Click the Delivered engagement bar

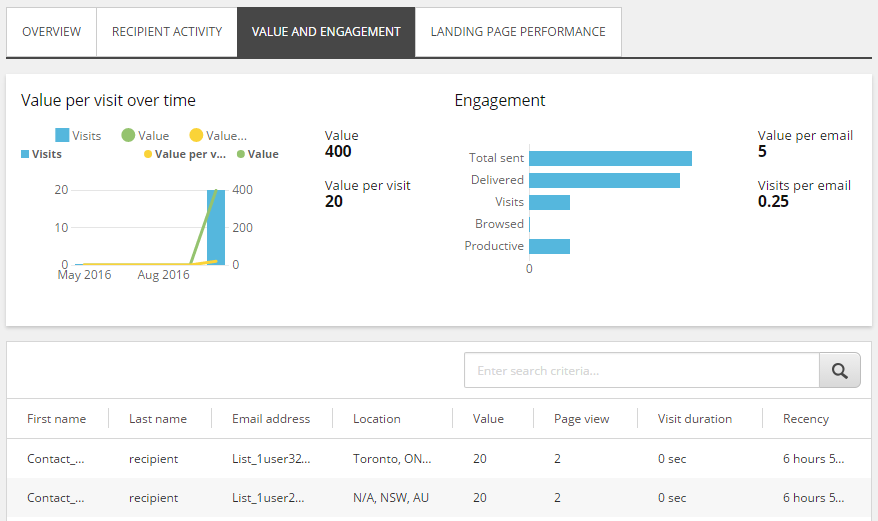point(604,180)
